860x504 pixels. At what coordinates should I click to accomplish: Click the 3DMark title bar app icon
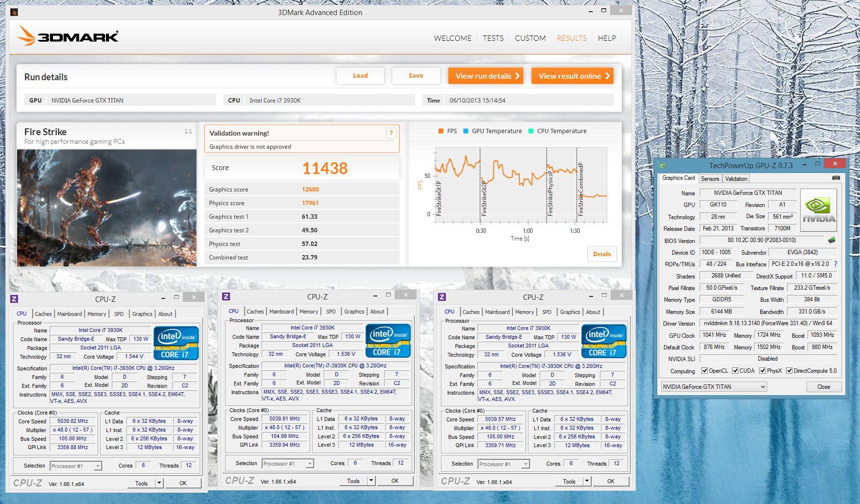14,12
